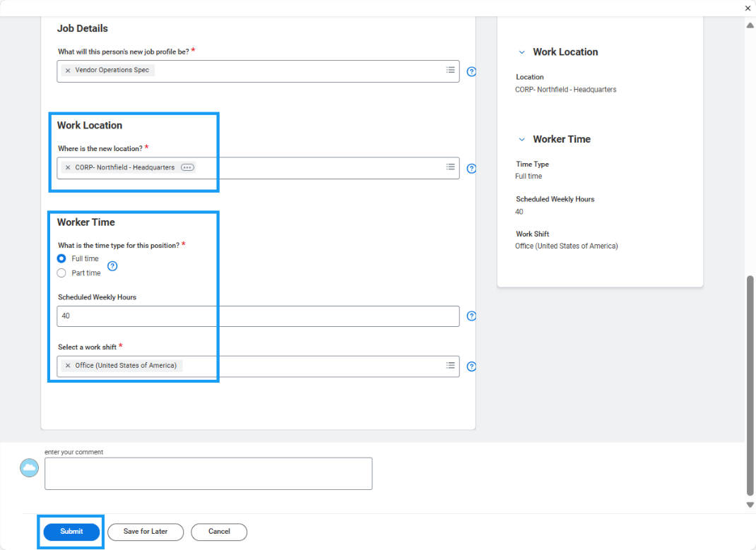Click help icon beside work location field

(x=471, y=168)
